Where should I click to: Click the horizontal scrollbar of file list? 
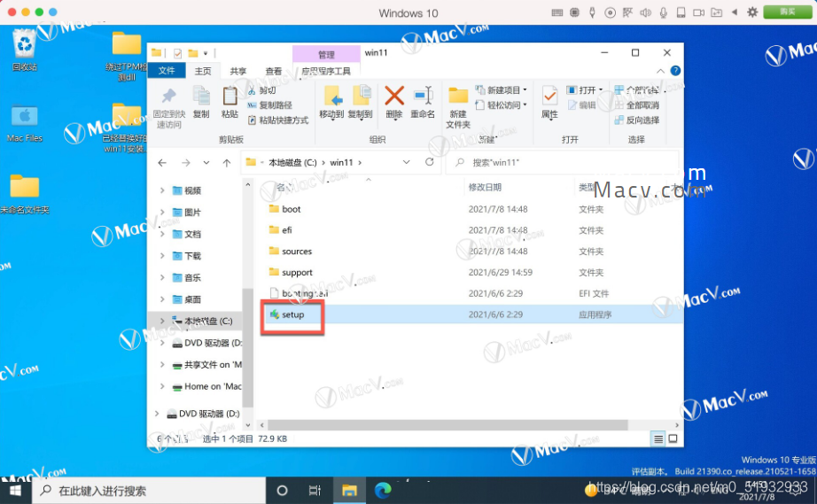(447, 425)
